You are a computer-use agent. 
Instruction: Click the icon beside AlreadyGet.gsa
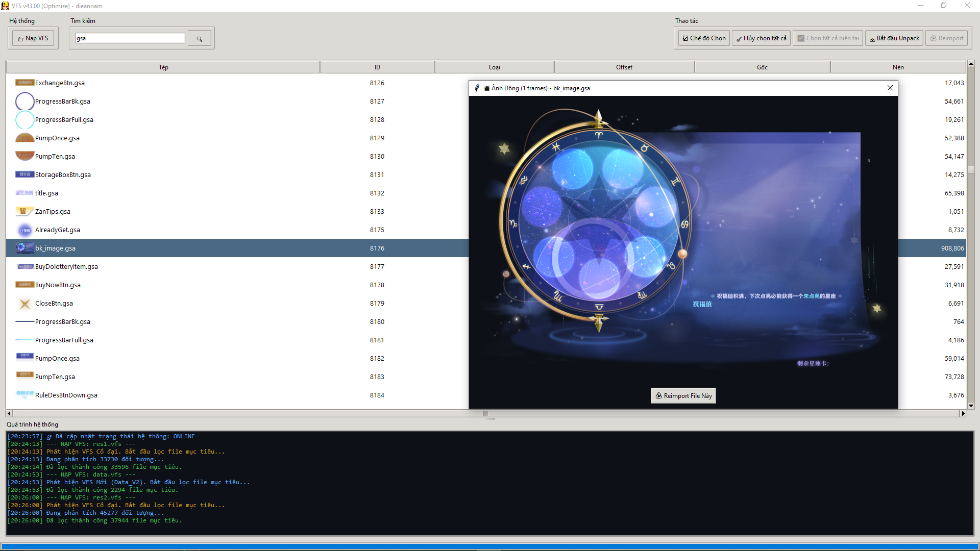24,230
